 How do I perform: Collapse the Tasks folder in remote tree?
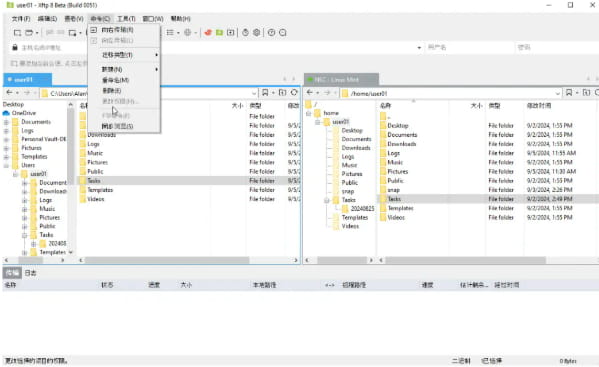[327, 200]
